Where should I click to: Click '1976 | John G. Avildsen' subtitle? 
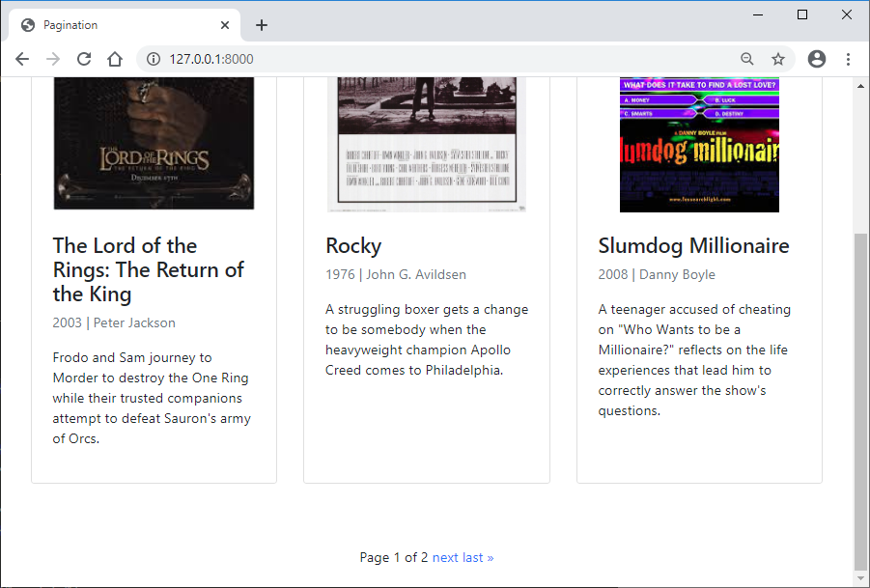click(x=396, y=274)
